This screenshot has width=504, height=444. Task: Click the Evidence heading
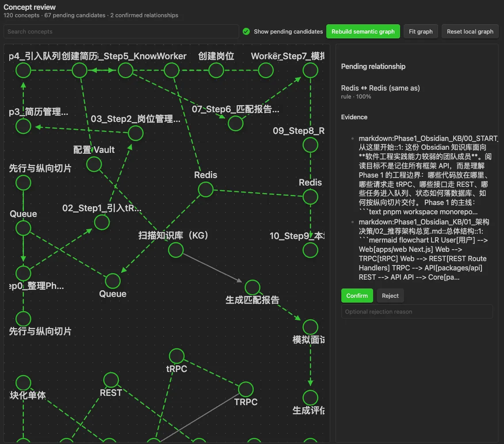point(354,117)
